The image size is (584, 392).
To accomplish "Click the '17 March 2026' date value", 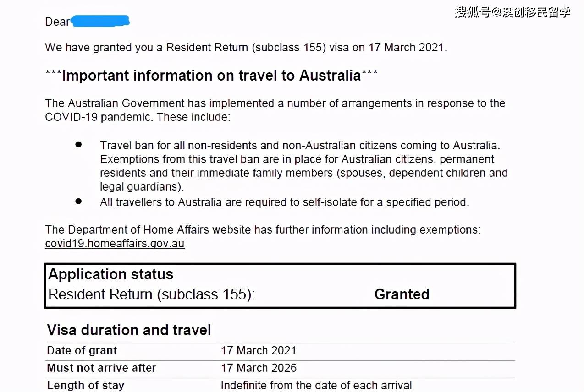I will (x=259, y=368).
